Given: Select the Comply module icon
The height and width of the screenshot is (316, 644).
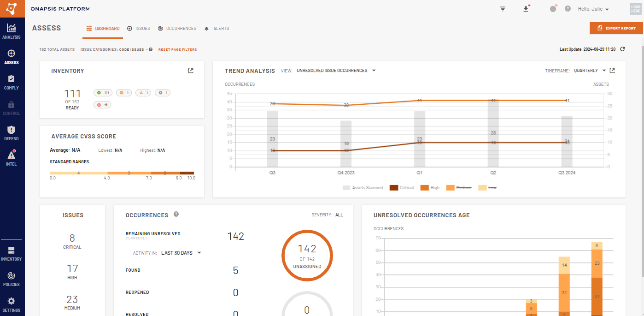Looking at the screenshot, I should (12, 82).
